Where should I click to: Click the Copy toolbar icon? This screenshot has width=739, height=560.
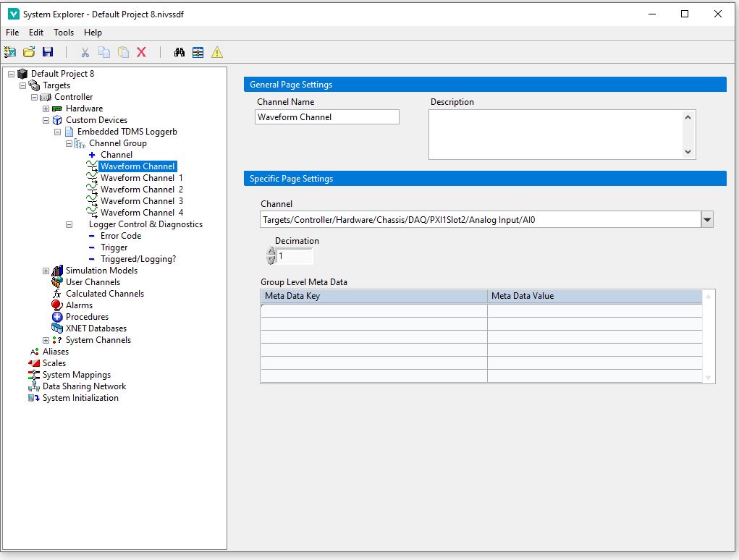[104, 52]
